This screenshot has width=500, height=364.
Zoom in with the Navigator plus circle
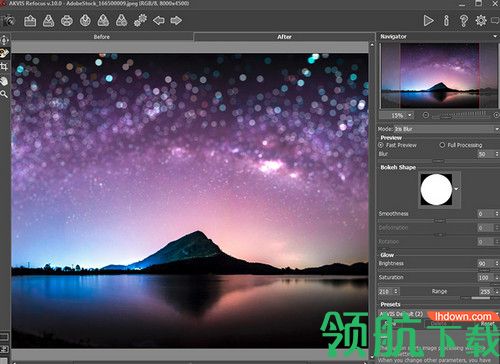(496, 115)
